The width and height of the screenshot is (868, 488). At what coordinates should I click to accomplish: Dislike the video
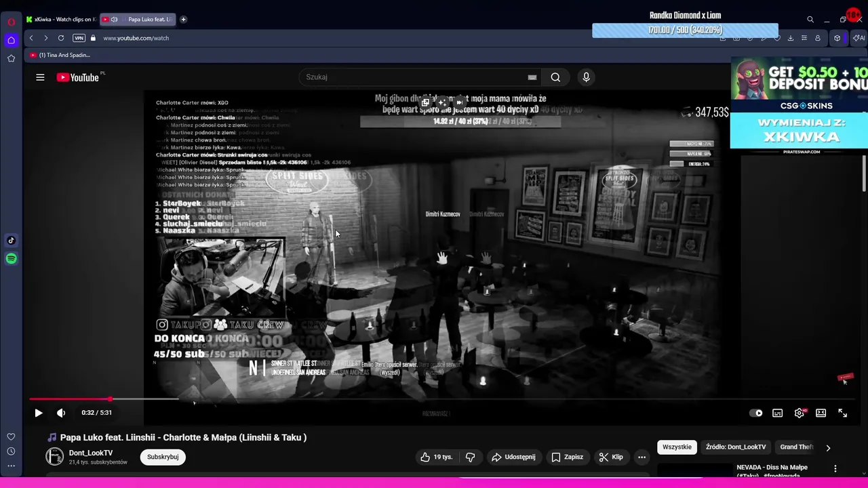[470, 457]
